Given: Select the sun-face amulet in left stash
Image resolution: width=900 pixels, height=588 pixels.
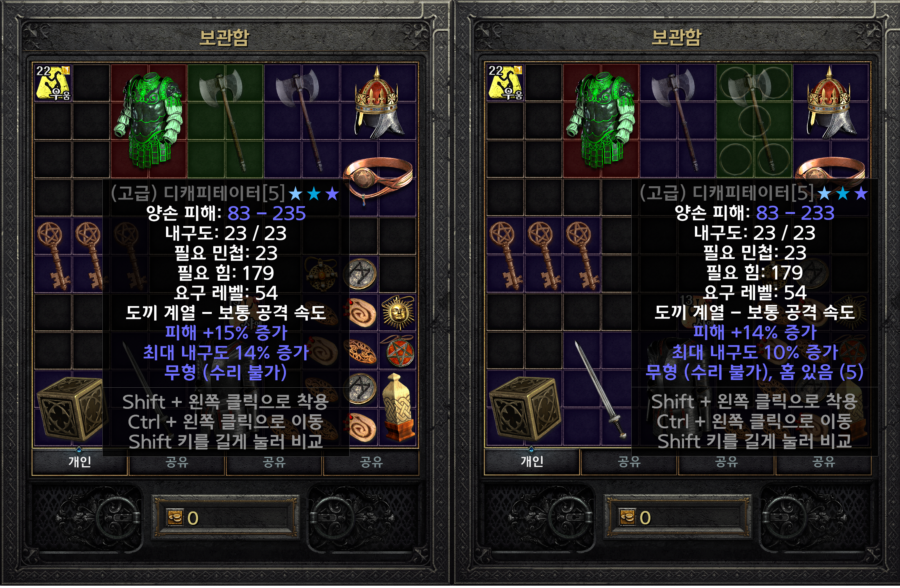Looking at the screenshot, I should click(x=398, y=313).
